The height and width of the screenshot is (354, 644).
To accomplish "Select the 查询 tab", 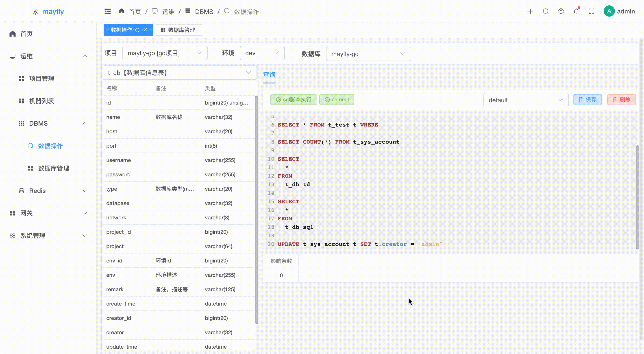I will [x=269, y=74].
